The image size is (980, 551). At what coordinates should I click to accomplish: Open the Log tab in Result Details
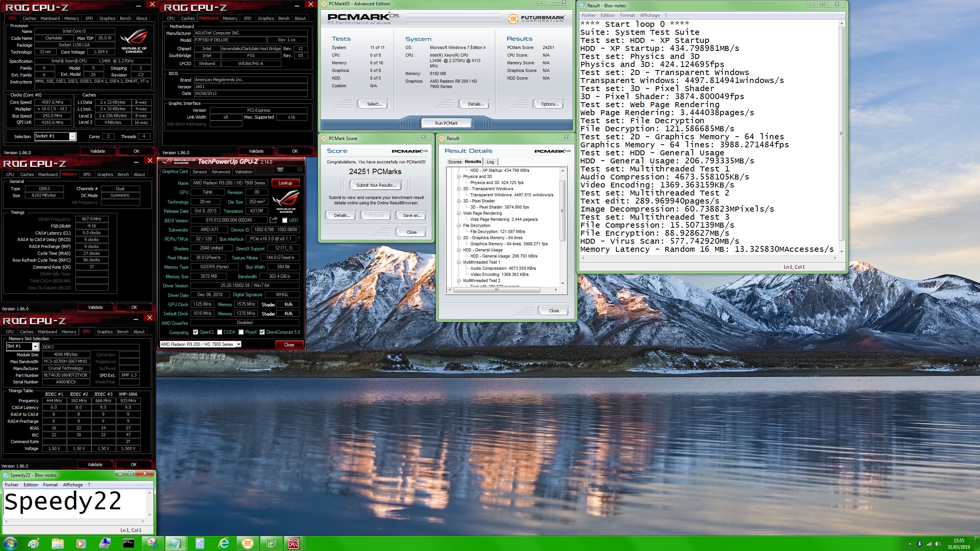pos(490,162)
